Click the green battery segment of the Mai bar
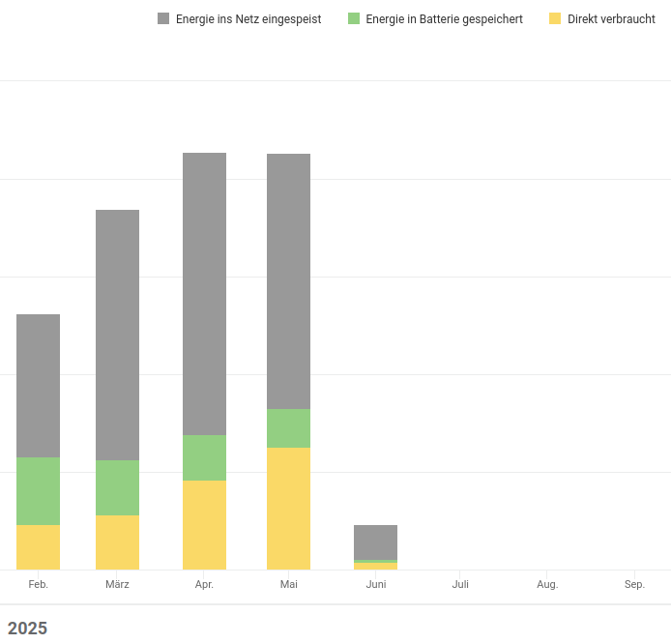 point(288,428)
